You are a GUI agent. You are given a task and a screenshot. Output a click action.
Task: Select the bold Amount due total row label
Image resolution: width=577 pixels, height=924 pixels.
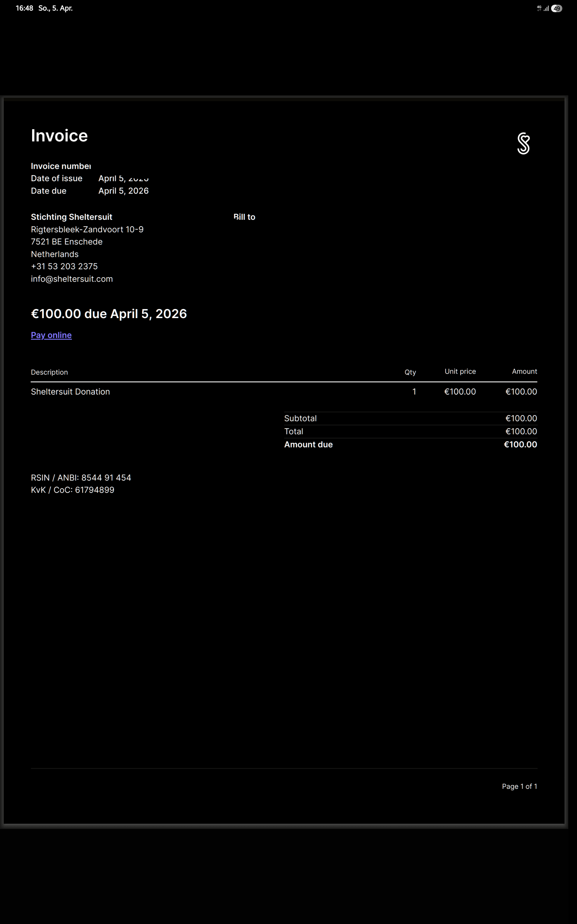[308, 445]
